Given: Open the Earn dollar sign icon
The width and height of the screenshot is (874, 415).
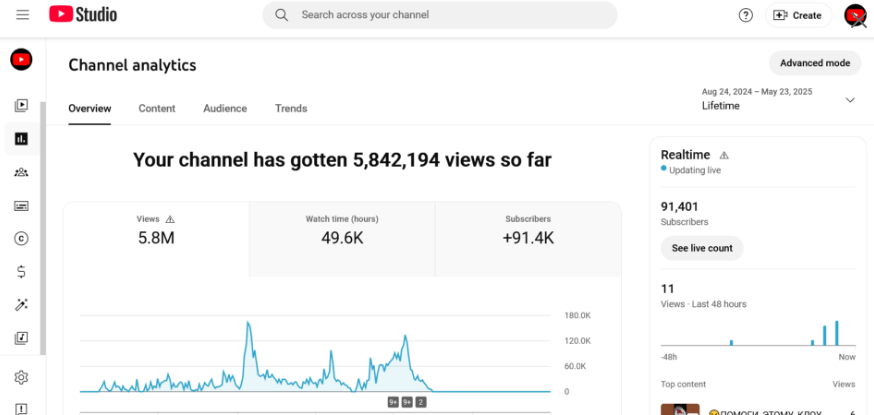Looking at the screenshot, I should 21,272.
